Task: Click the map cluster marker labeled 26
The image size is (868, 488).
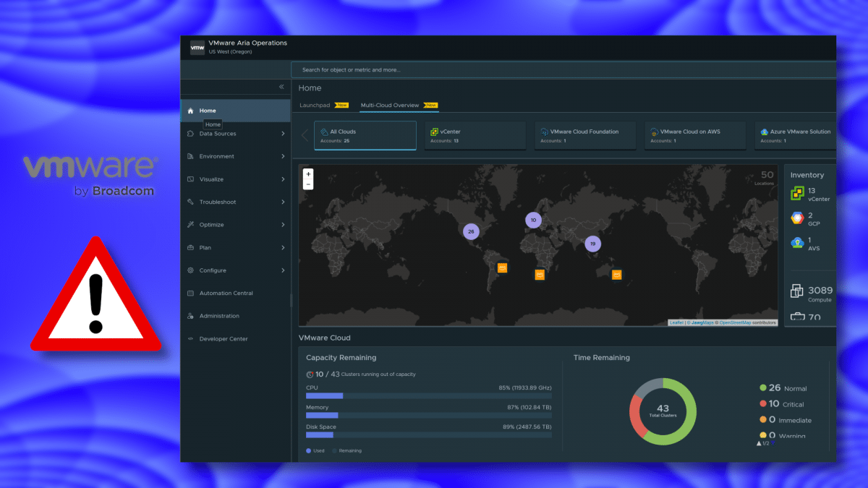Action: click(x=472, y=231)
